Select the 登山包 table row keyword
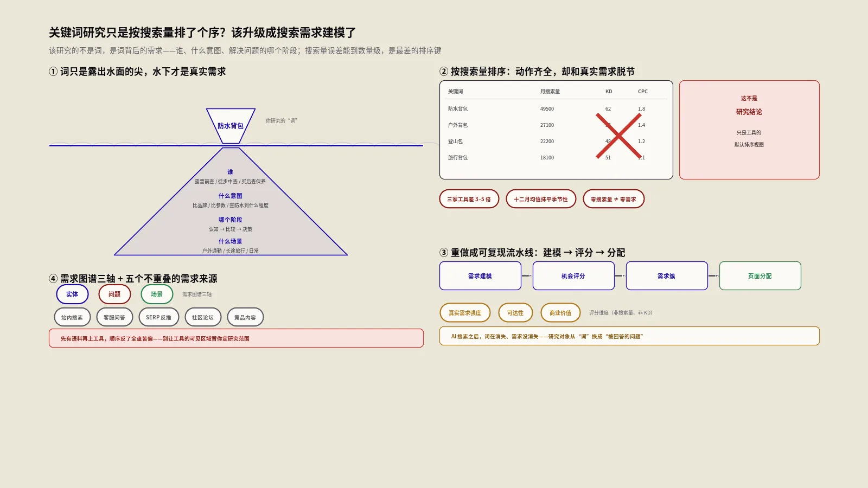This screenshot has height=488, width=868. pyautogui.click(x=456, y=142)
